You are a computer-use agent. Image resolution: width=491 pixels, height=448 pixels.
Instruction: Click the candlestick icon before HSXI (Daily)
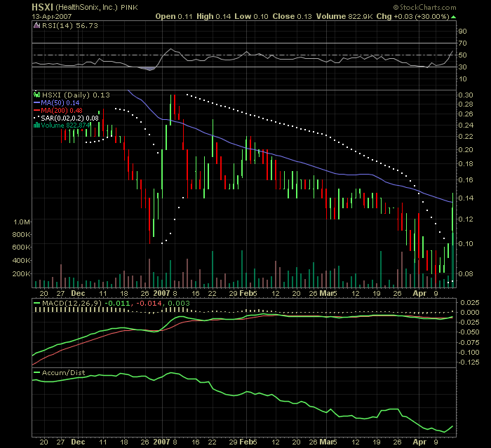point(37,95)
